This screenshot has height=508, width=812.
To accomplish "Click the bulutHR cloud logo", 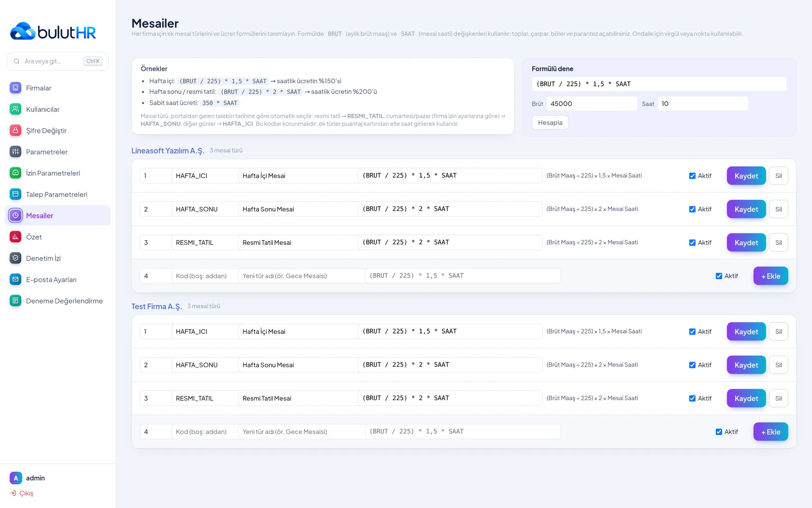I will click(x=23, y=31).
